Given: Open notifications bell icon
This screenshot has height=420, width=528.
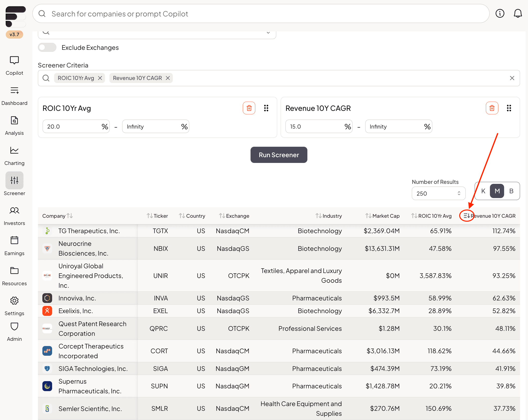Looking at the screenshot, I should (x=518, y=13).
